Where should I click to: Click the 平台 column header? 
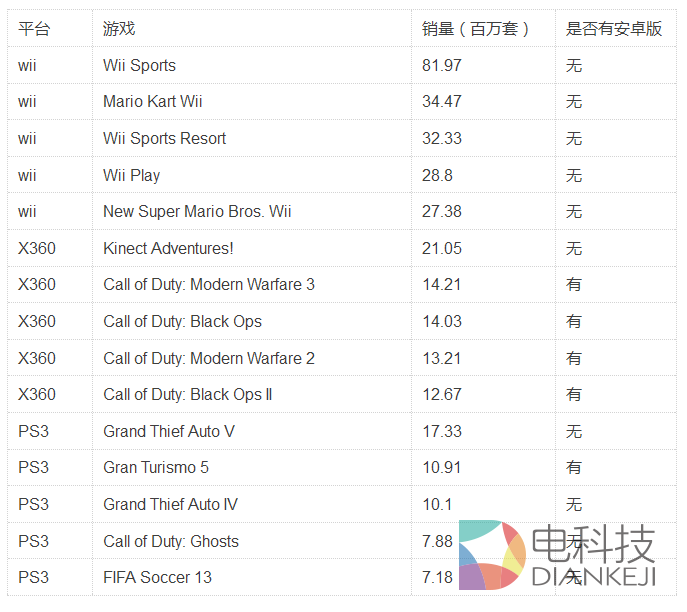[x=34, y=29]
